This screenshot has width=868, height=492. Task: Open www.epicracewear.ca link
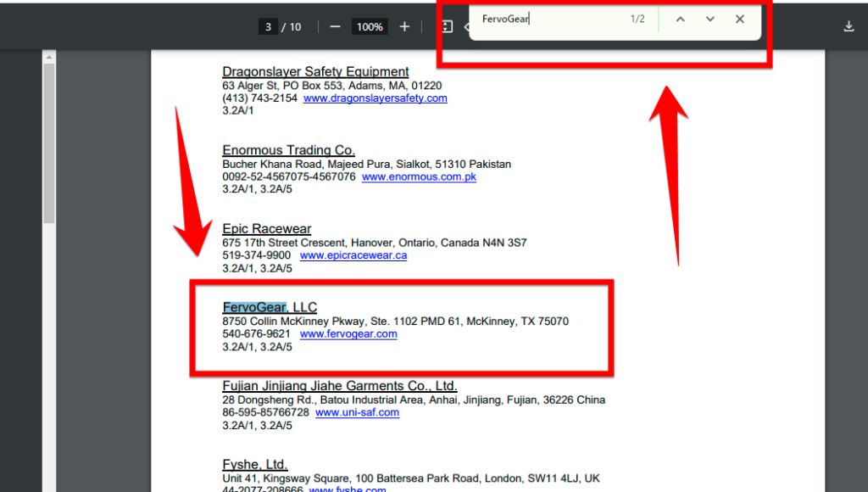pos(353,255)
